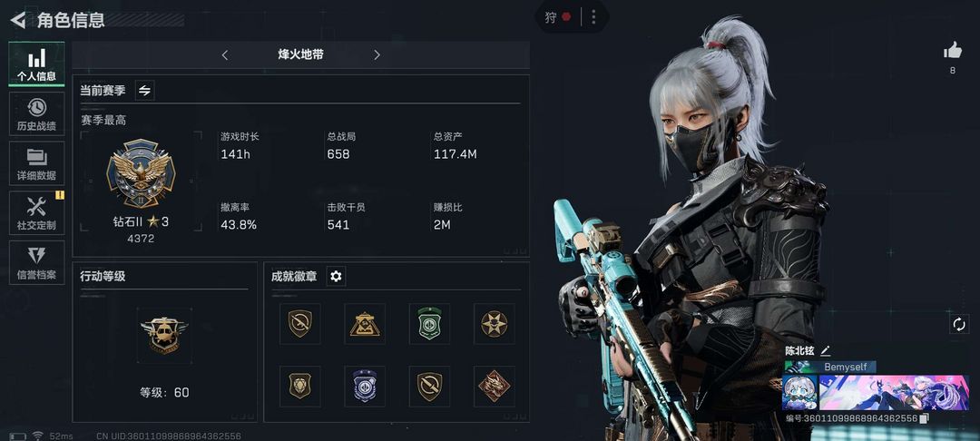Select the green shield achievement badge
Image resolution: width=980 pixels, height=441 pixels.
coord(429,324)
